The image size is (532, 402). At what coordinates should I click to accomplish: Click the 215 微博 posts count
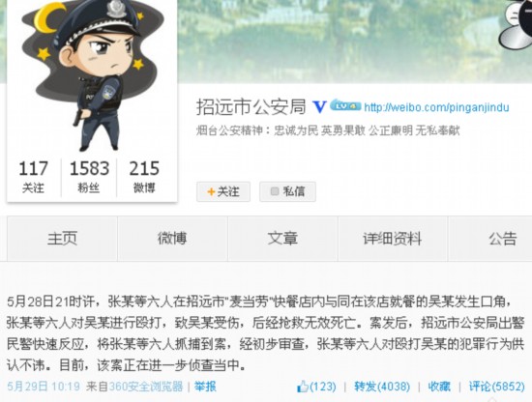[144, 177]
